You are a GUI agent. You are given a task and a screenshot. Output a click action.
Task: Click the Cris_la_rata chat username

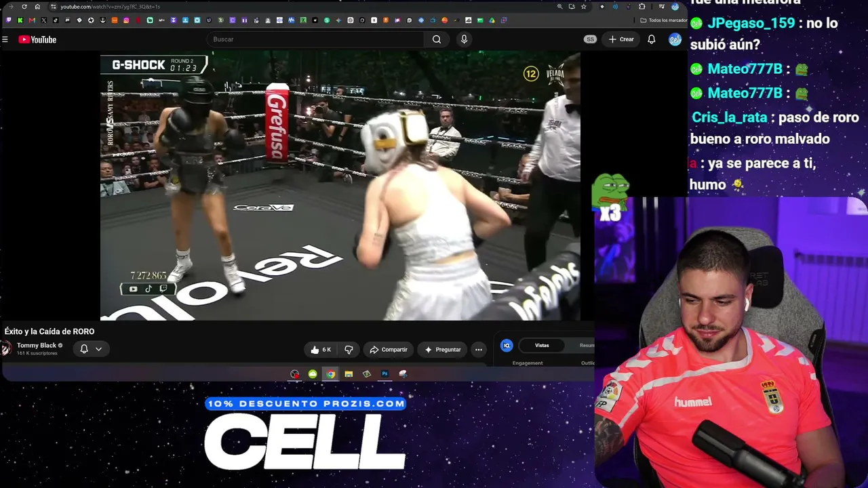click(x=730, y=117)
